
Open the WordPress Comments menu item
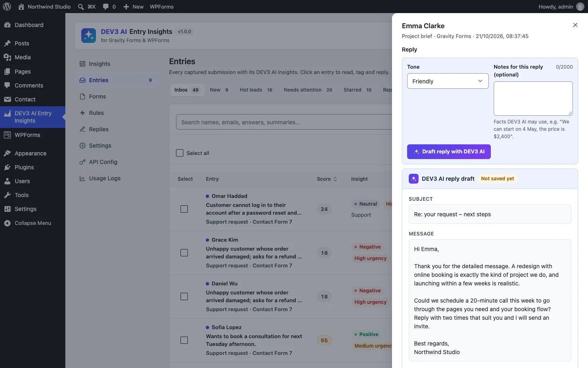[x=33, y=85]
